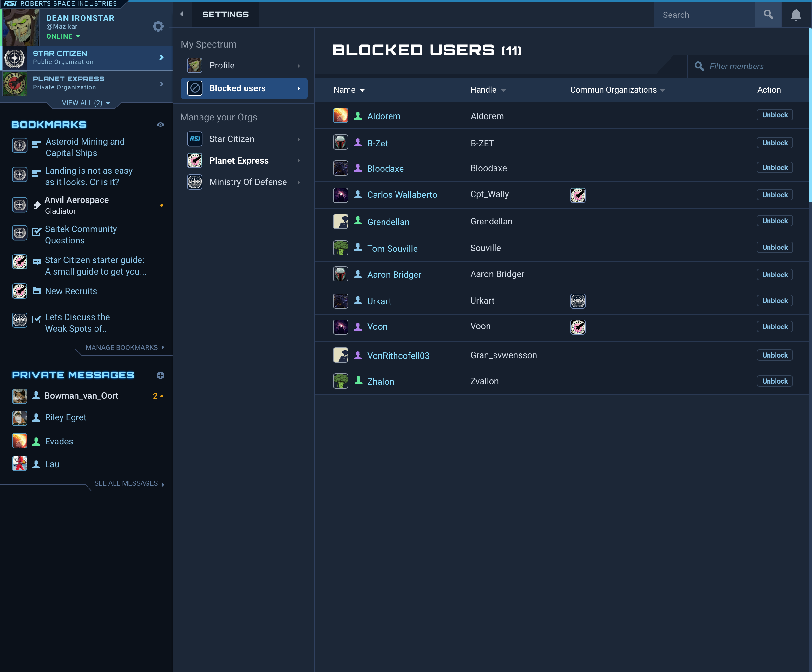Screen dimensions: 812x672
Task: Select Star Citizen under Manage your Orgs
Action: click(244, 139)
